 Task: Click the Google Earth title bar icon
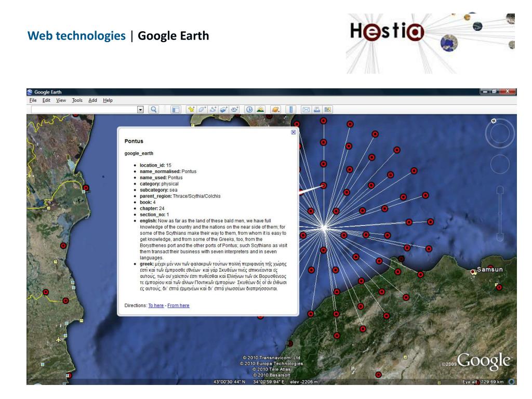[x=30, y=92]
